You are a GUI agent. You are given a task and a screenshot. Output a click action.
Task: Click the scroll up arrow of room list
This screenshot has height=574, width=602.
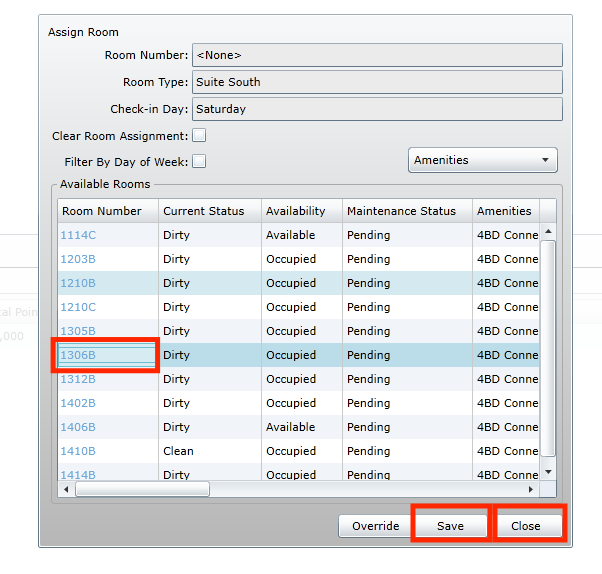pos(548,231)
